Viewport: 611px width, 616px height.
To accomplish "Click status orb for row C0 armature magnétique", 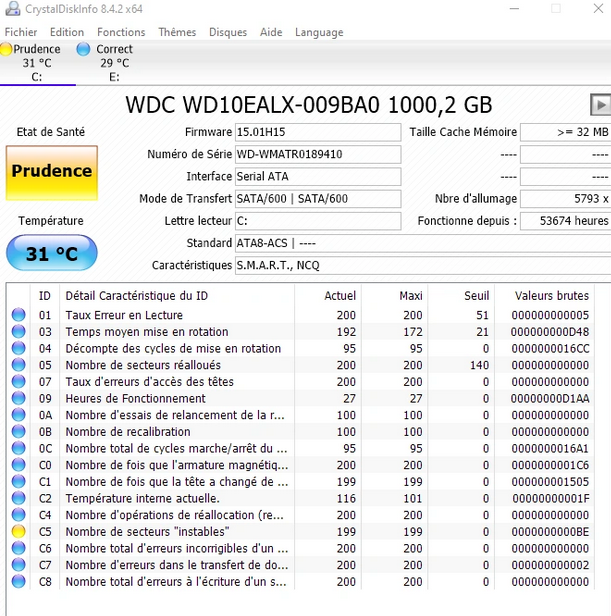I will [x=18, y=465].
